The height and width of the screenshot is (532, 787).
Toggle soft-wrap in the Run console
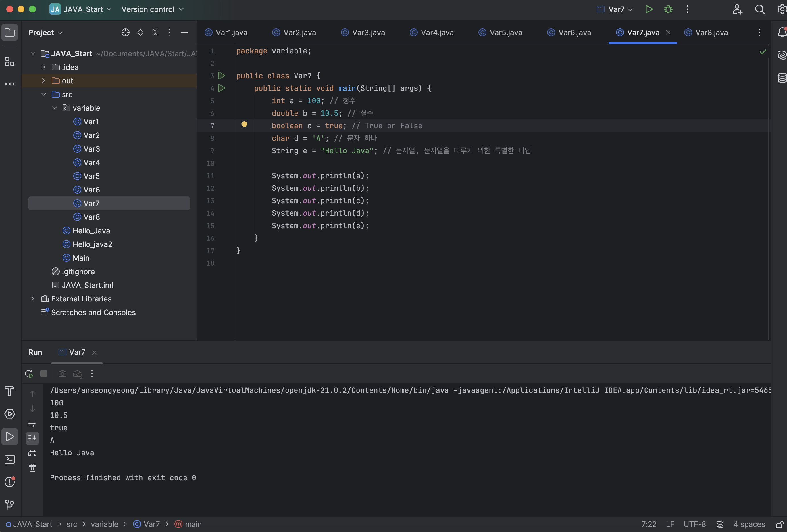(x=32, y=424)
